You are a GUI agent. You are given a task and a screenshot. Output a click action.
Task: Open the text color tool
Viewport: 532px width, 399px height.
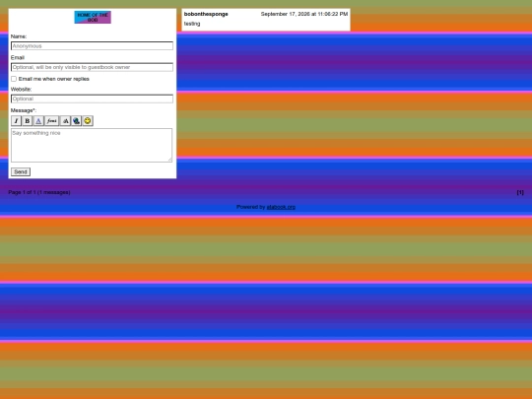point(38,121)
